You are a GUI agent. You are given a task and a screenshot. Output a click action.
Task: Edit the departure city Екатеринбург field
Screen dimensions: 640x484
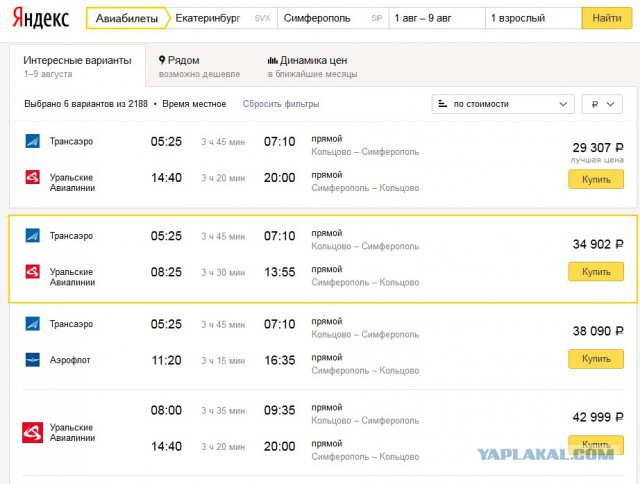223,18
